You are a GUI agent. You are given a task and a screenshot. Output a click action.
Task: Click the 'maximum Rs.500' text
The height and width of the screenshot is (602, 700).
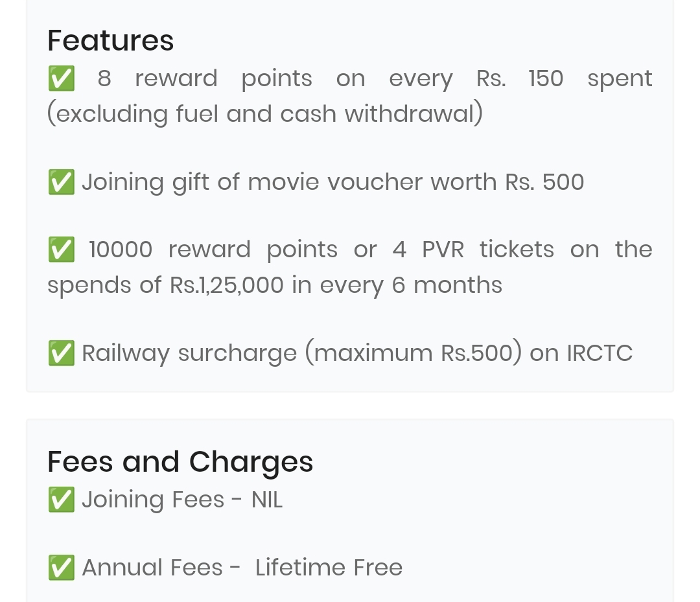coord(414,353)
